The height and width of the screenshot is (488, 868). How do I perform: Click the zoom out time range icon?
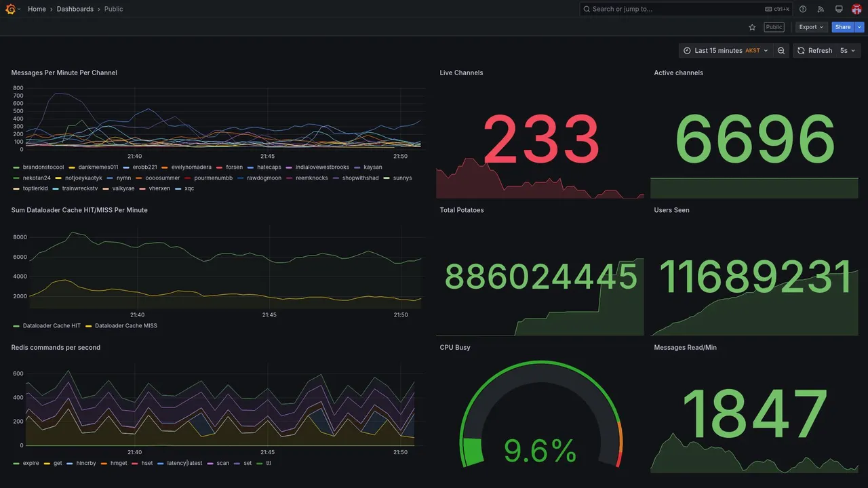(781, 51)
